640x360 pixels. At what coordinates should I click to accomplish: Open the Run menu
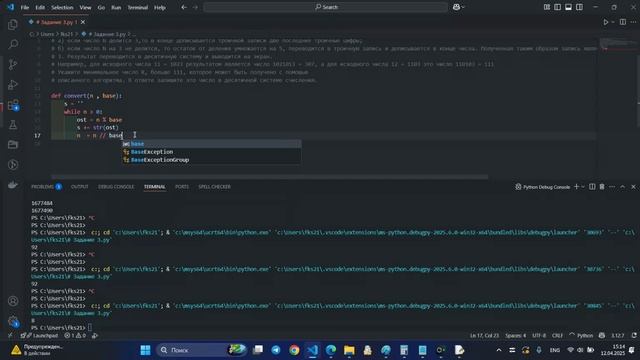click(x=116, y=7)
